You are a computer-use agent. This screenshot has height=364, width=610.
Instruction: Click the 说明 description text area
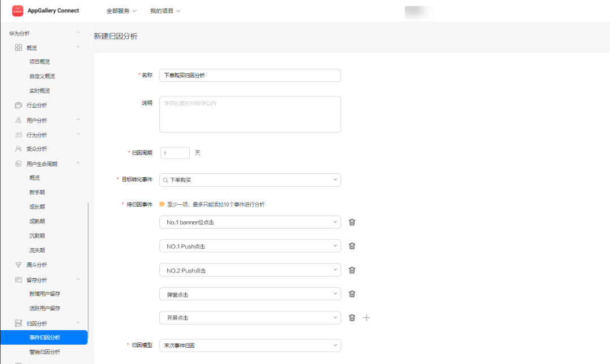250,114
